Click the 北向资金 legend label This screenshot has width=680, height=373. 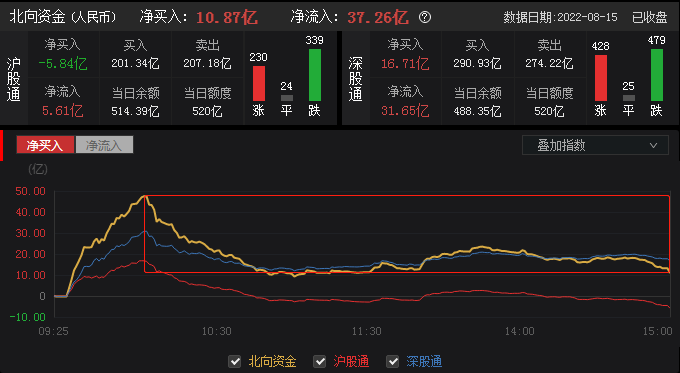click(x=272, y=361)
